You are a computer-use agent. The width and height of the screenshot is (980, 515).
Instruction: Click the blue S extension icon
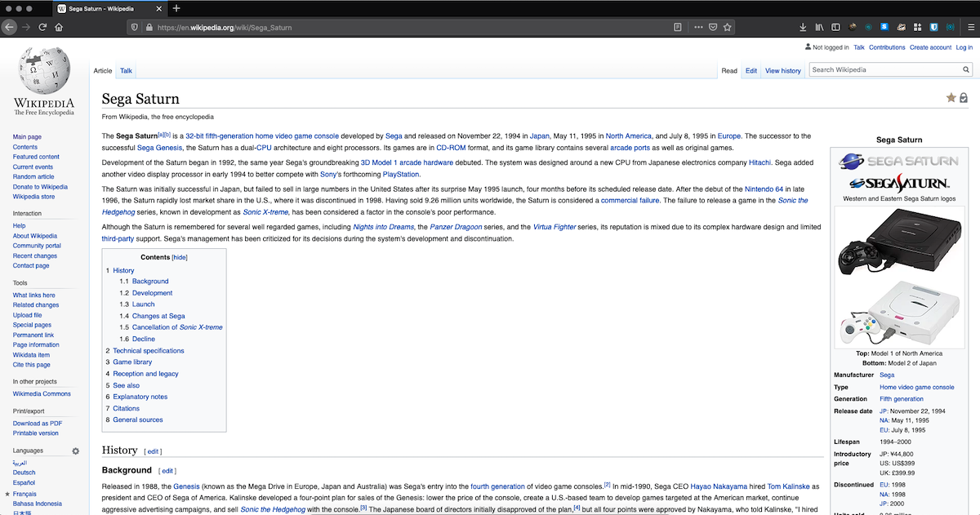pyautogui.click(x=884, y=27)
